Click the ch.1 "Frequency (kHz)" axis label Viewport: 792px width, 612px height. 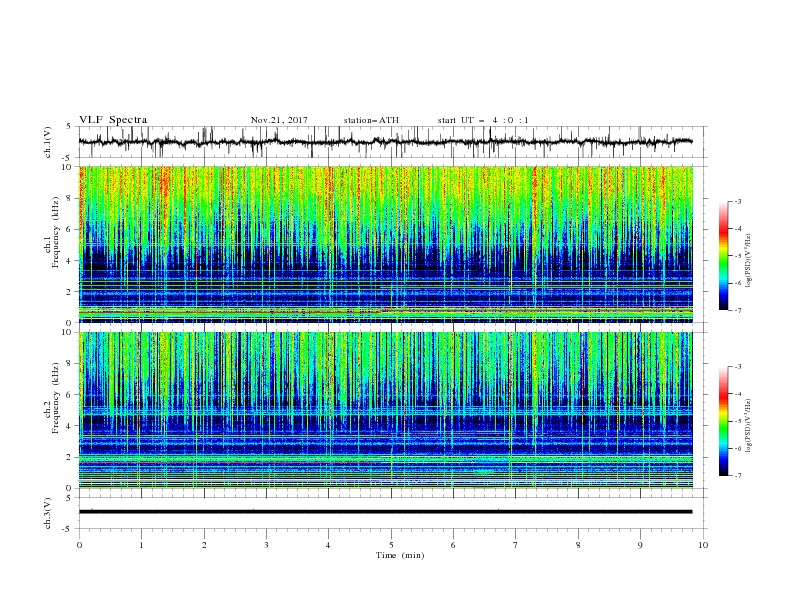55,232
